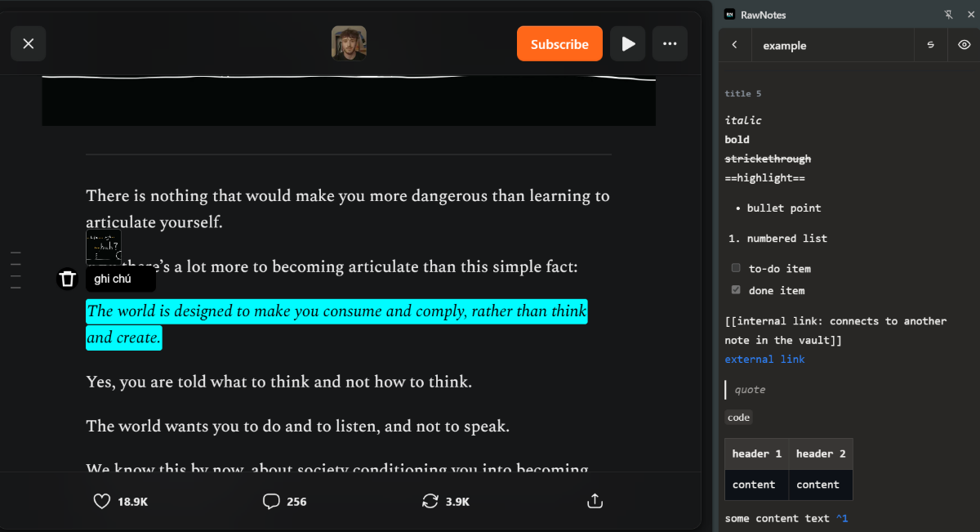Click the inline "code" snippet
The width and height of the screenshot is (980, 532).
(x=738, y=418)
